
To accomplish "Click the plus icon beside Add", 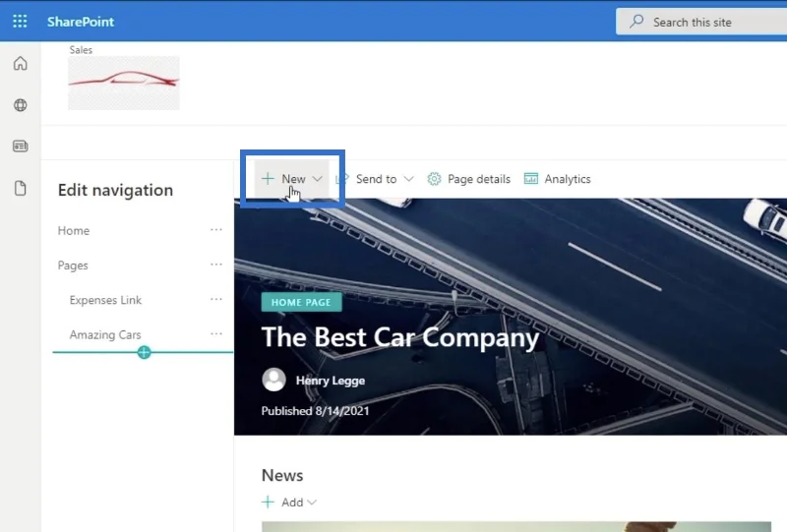I will (268, 502).
